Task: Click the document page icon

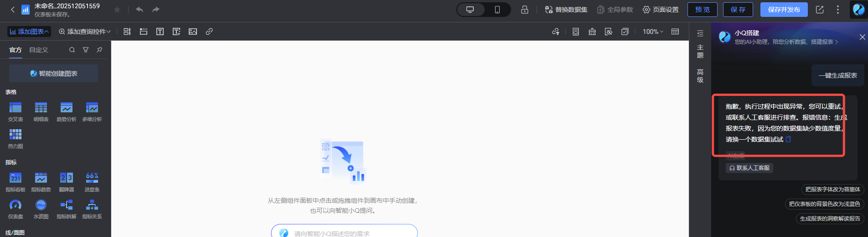Action: tap(576, 32)
